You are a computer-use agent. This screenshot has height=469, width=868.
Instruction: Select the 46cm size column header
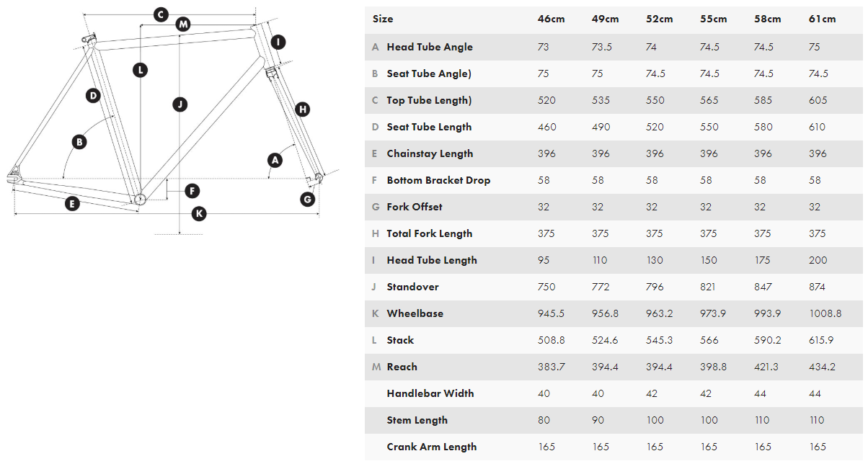coord(546,19)
